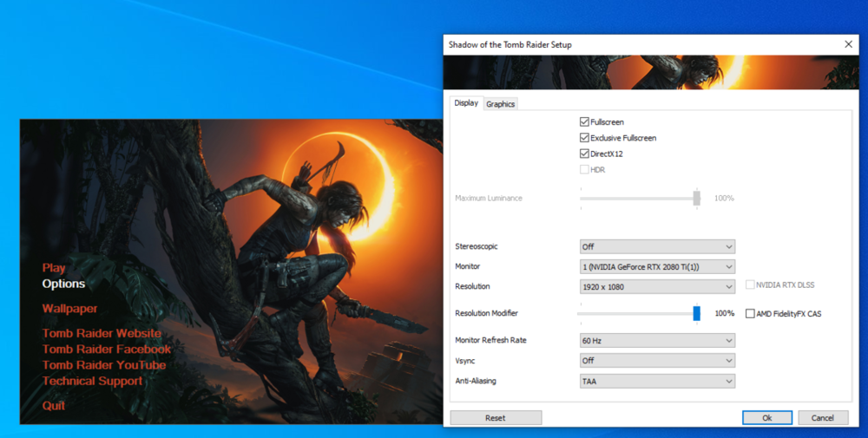This screenshot has width=868, height=438.
Task: Click Cancel in the setup dialog
Action: click(823, 417)
